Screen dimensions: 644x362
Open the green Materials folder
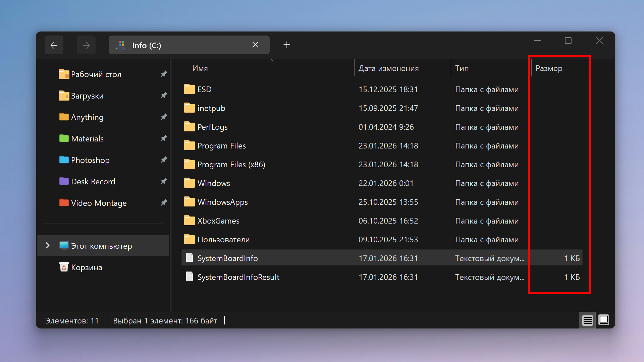click(87, 139)
